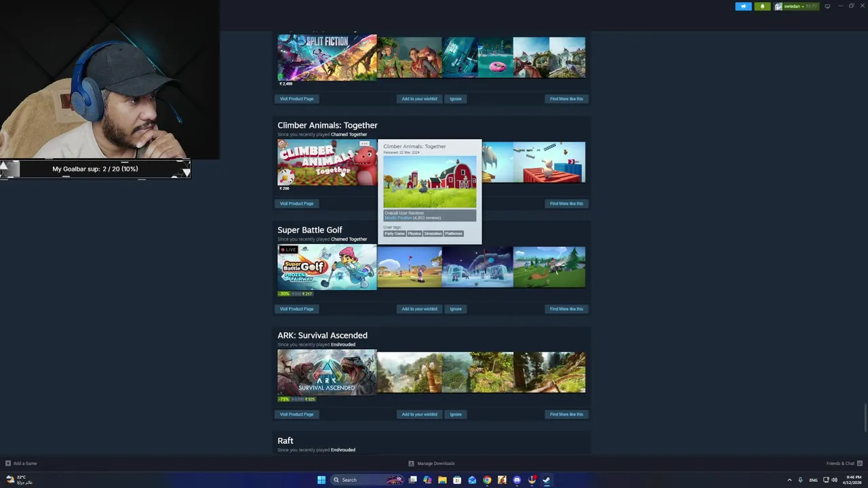Open the Raft title link
The image size is (868, 488).
click(285, 441)
